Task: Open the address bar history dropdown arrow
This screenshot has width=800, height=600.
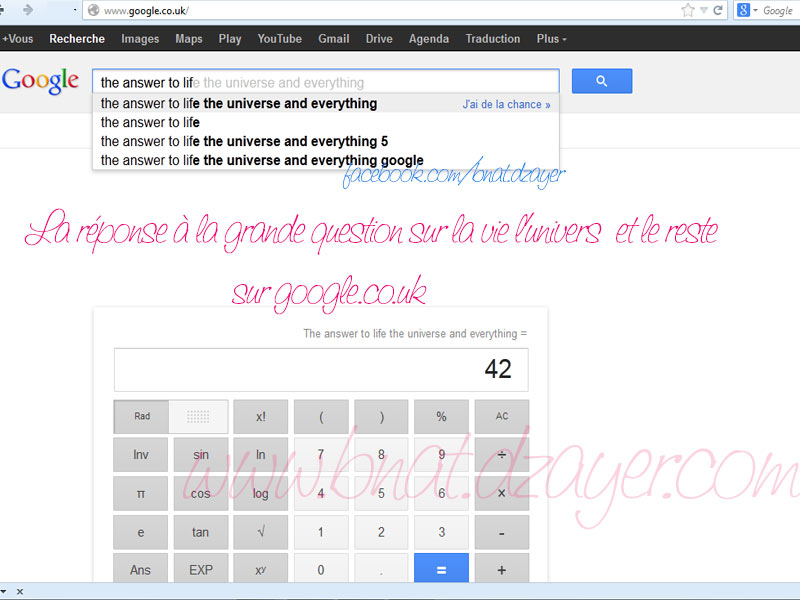Action: [704, 10]
